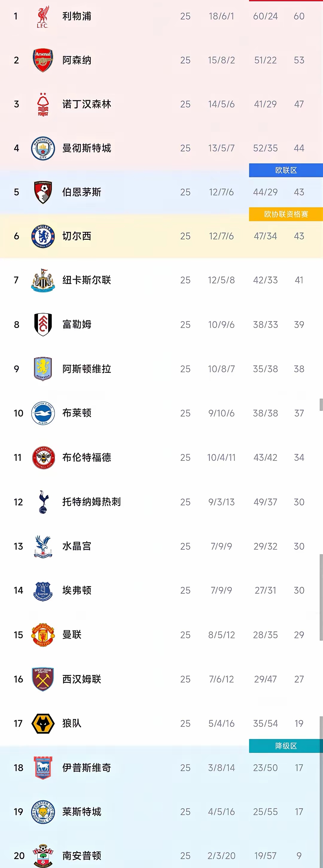
Task: Select the Tottenham Hotspur cockerel logo
Action: (43, 502)
